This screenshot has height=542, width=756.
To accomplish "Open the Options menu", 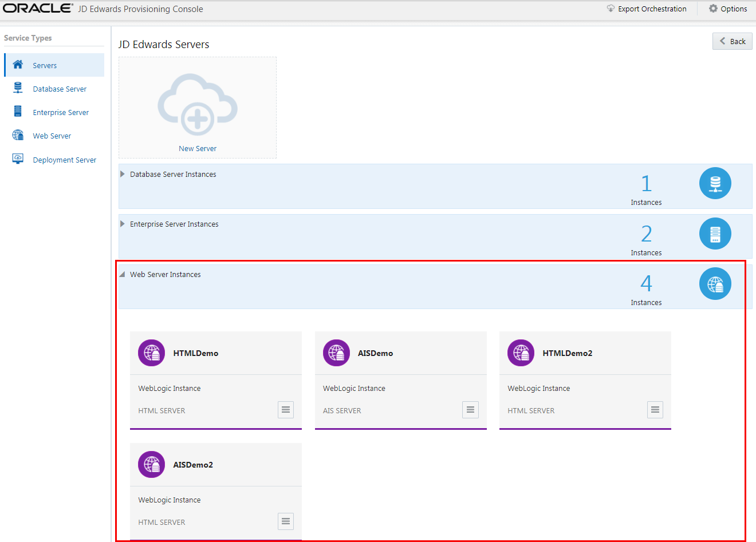I will pos(727,9).
